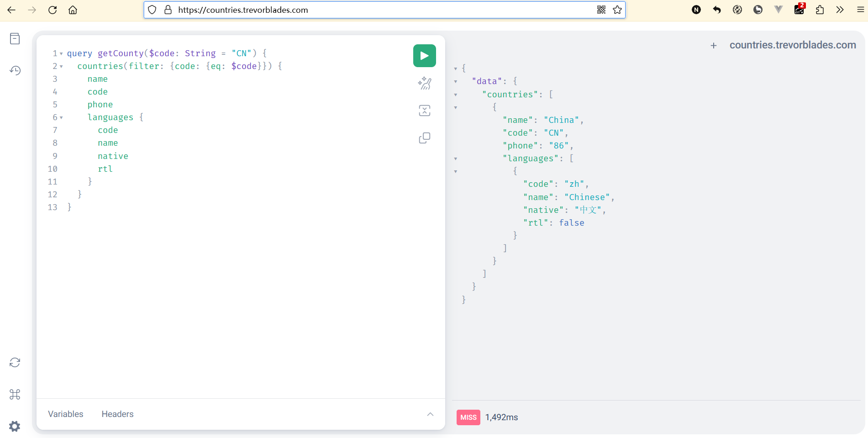Click the 1,492ms response time
868x438 pixels.
coord(501,417)
